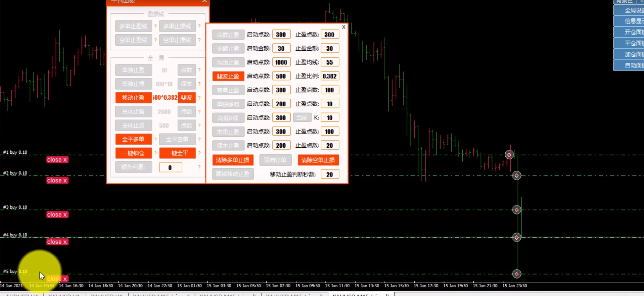Click the order #3 circular marker on chart
This screenshot has width=644, height=296.
click(516, 210)
